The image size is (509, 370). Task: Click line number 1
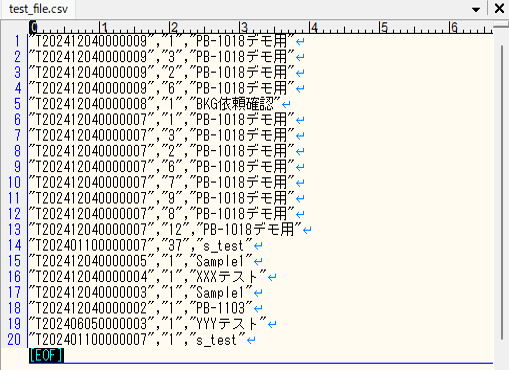coord(17,41)
